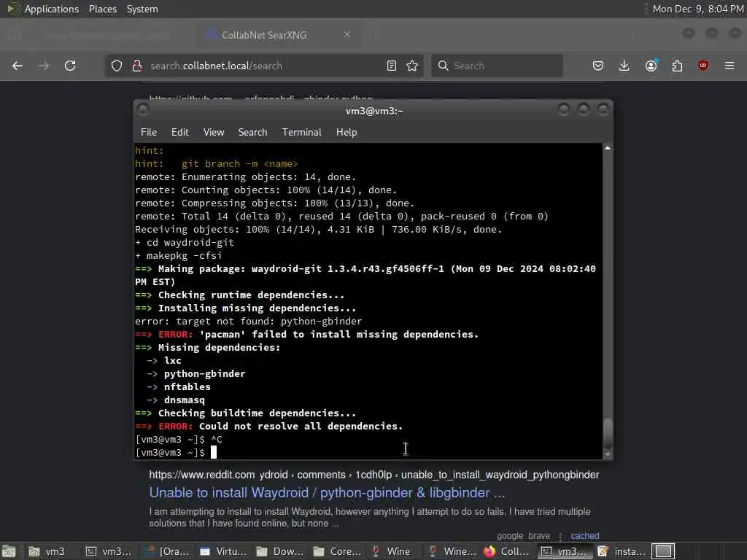Switch to the Wine taskbar item

(394, 551)
